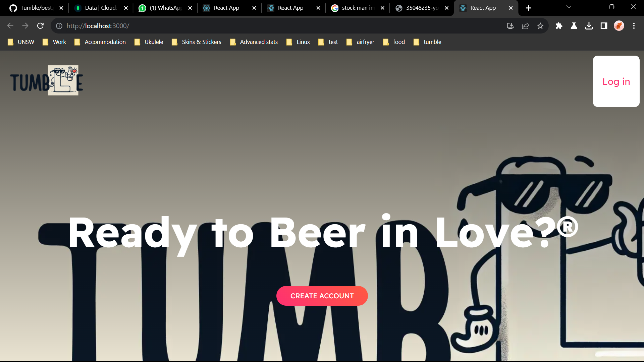The height and width of the screenshot is (362, 644).
Task: Click the bookmark star icon
Action: [x=540, y=26]
